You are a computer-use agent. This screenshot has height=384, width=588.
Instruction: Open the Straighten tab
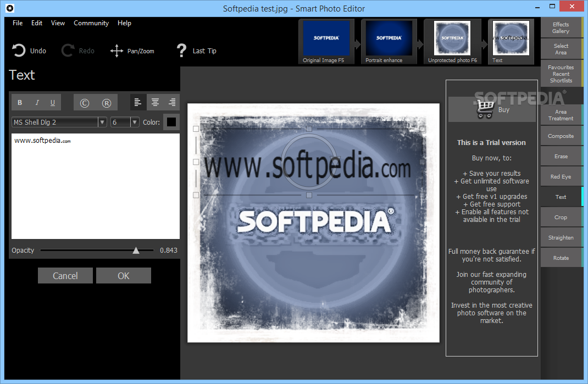pos(561,237)
